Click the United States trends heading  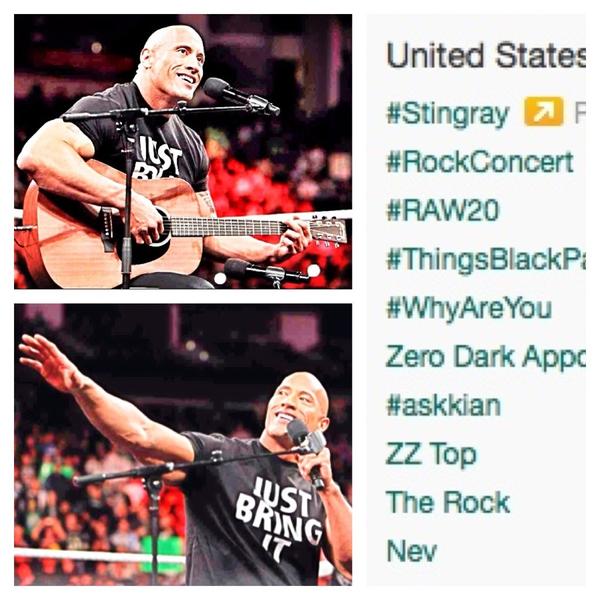486,55
